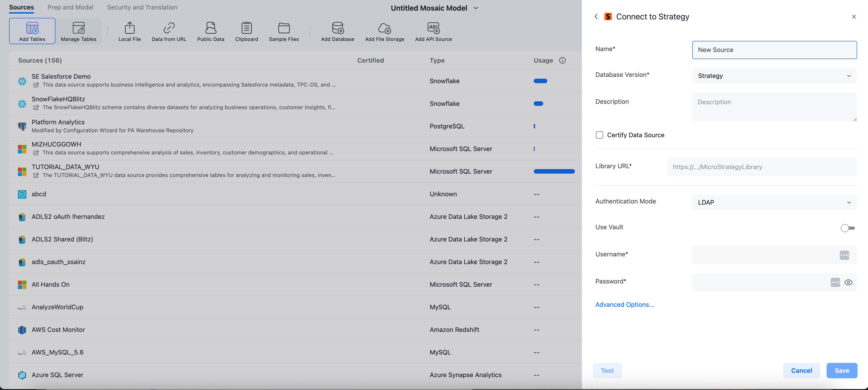Click the Add API Source icon

[433, 28]
